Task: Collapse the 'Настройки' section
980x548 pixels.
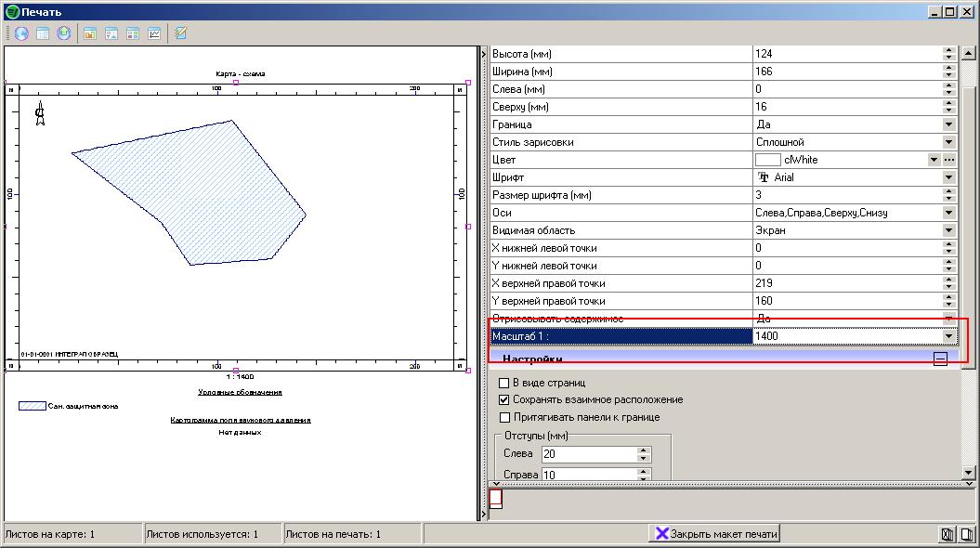Action: [x=940, y=359]
